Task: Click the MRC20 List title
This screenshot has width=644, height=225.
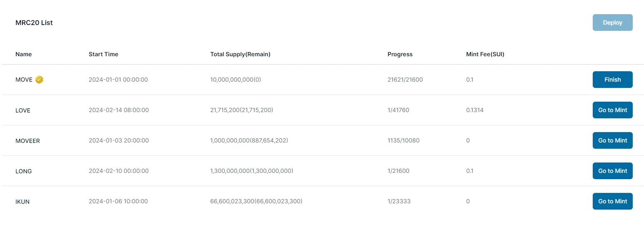Action: click(34, 22)
